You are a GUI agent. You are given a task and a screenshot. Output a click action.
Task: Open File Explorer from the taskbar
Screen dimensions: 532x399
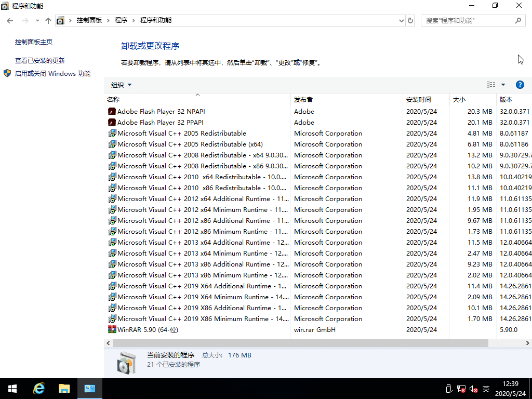pyautogui.click(x=64, y=389)
